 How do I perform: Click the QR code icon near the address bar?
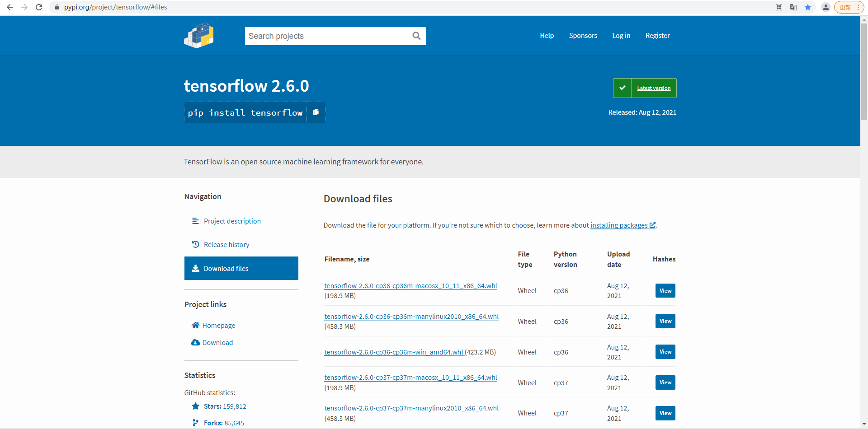778,7
